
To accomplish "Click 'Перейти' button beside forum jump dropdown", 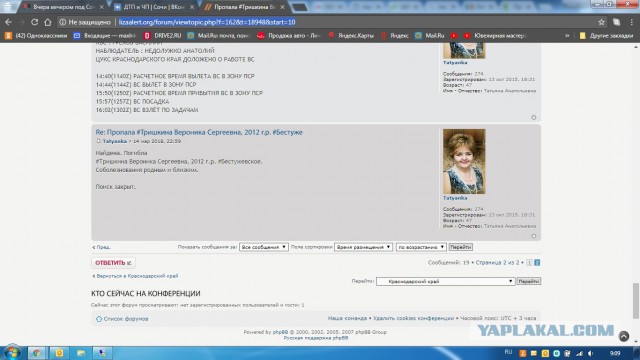I will [x=529, y=281].
